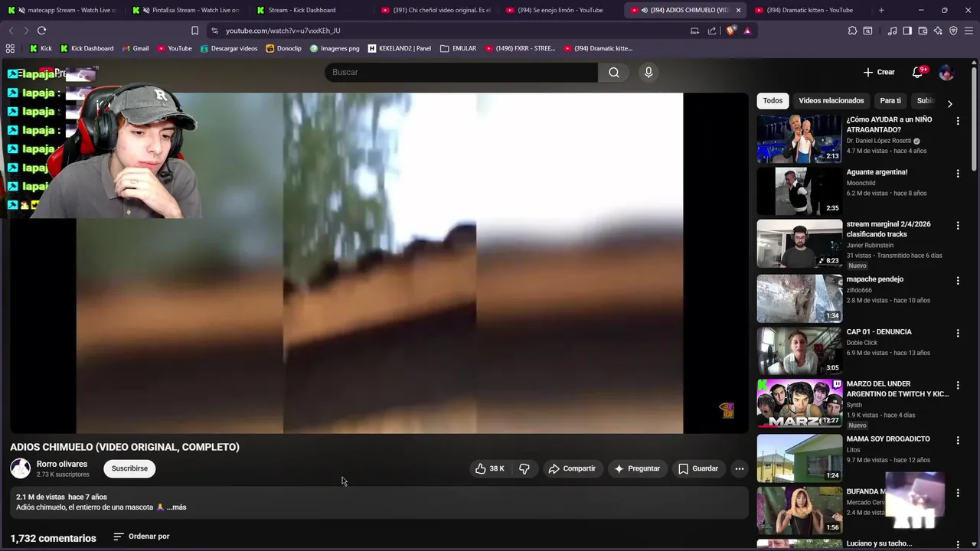Open the music playlist note icon
The height and width of the screenshot is (551, 980).
coord(892,31)
